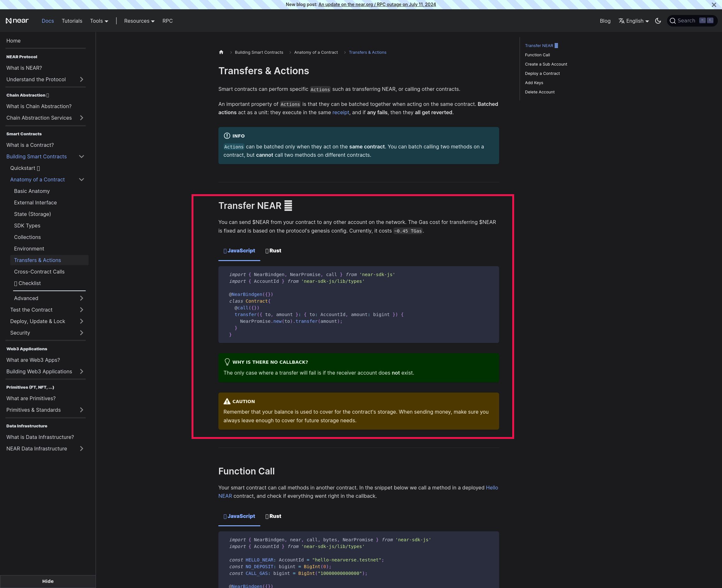
Task: Select Rust tab under Transfer NEAR
Action: tap(273, 251)
